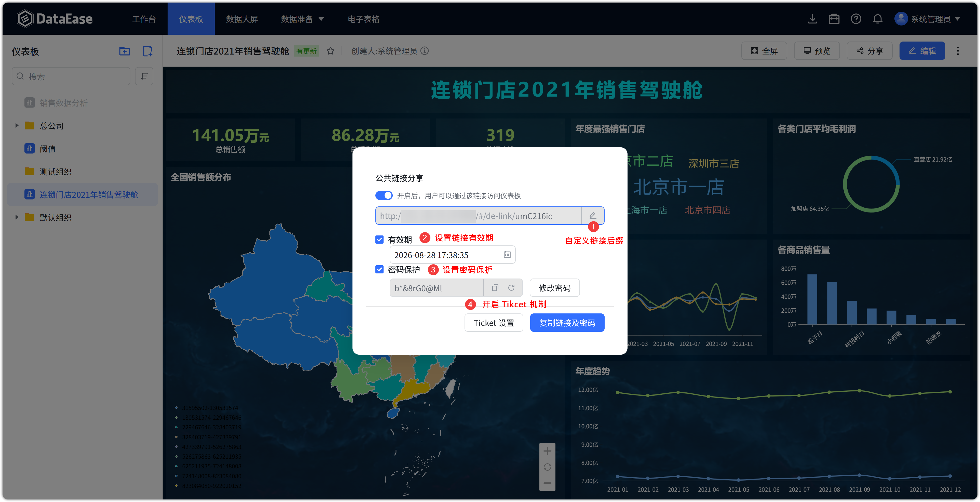Open the help question mark icon

856,19
